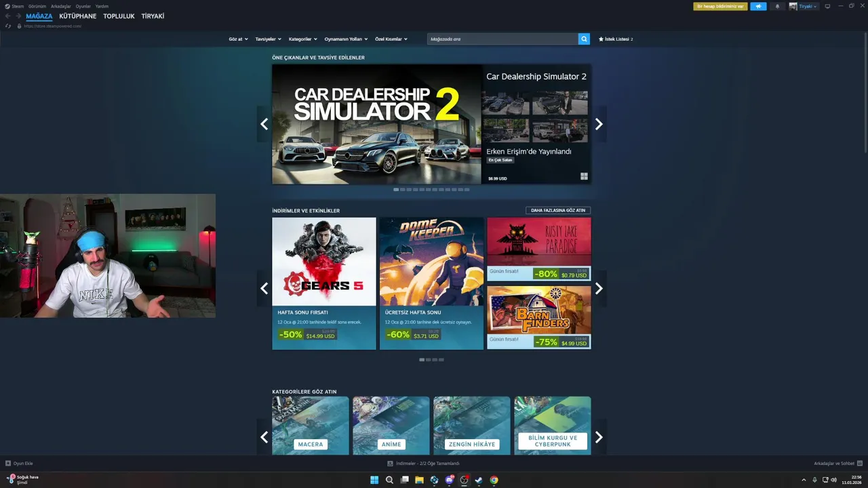Open the Görünüm menu
Image resolution: width=868 pixels, height=488 pixels.
37,6
